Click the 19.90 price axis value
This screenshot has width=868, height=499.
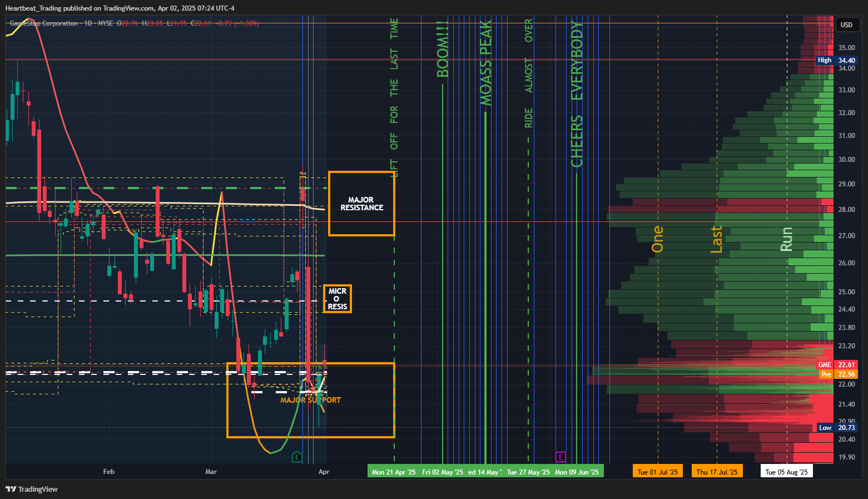pyautogui.click(x=847, y=457)
